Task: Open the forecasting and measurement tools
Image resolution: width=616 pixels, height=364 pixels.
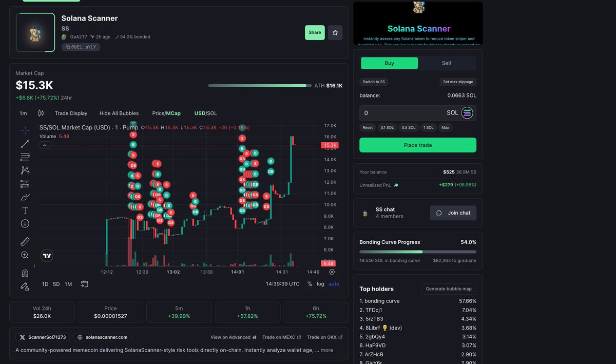Action: click(25, 184)
